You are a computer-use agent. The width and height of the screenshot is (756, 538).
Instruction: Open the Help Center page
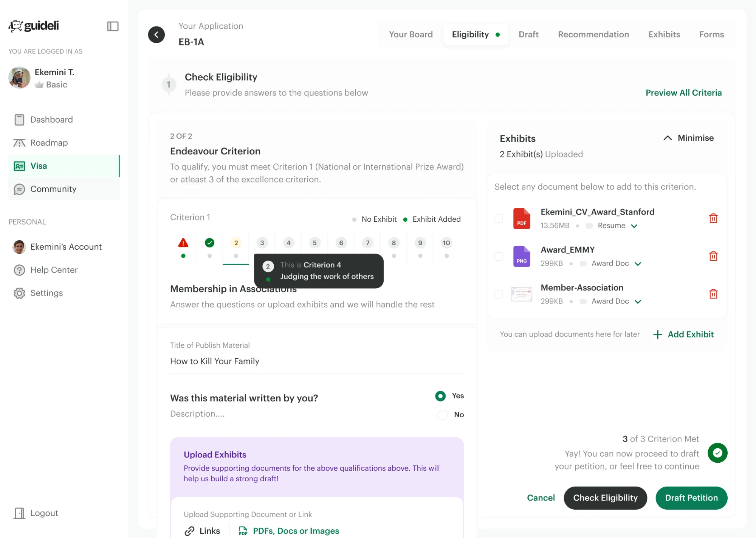tap(54, 270)
